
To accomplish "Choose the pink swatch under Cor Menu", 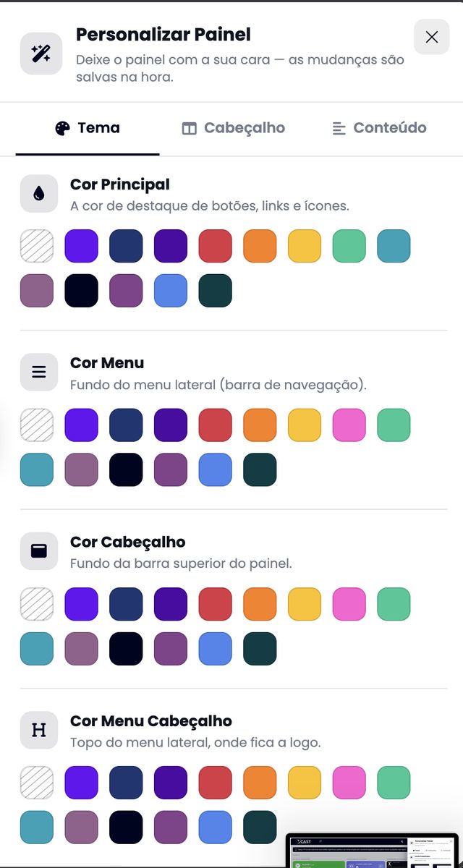I will coord(349,425).
